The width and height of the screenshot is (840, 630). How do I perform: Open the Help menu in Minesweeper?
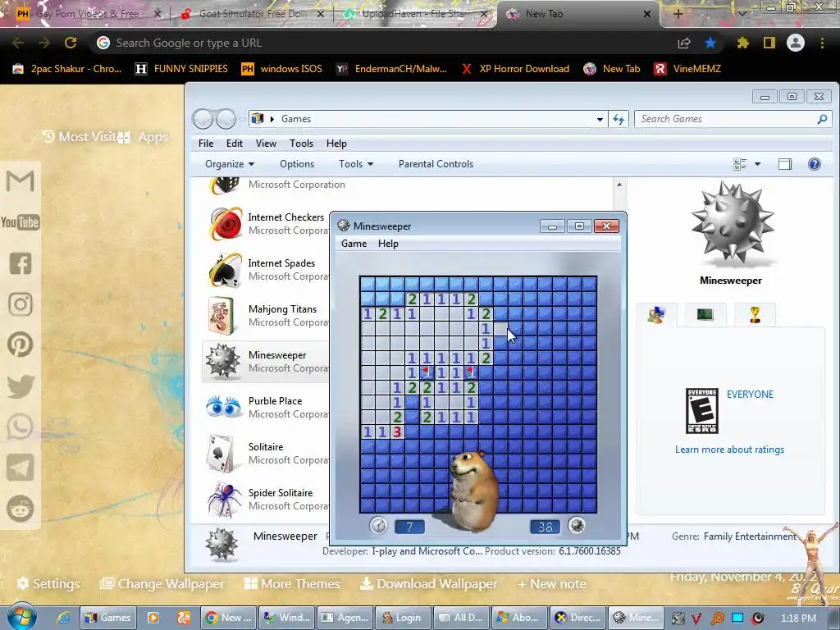[x=388, y=244]
